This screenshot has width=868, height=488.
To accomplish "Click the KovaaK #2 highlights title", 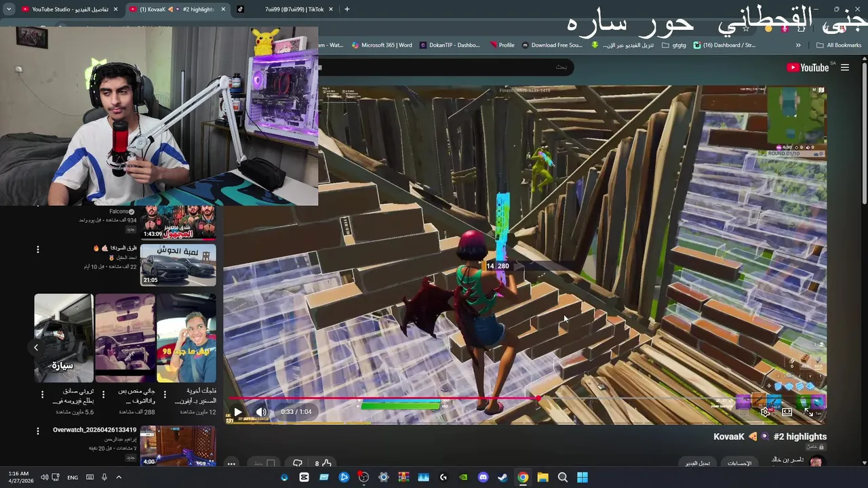I will point(770,436).
